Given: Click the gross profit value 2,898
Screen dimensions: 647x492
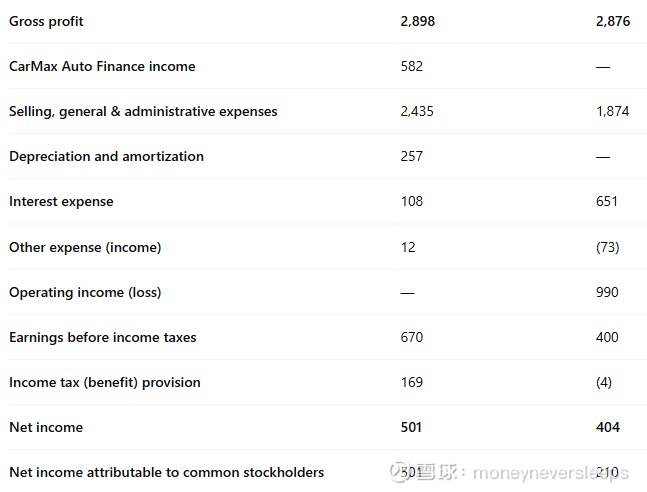Looking at the screenshot, I should coord(417,21).
